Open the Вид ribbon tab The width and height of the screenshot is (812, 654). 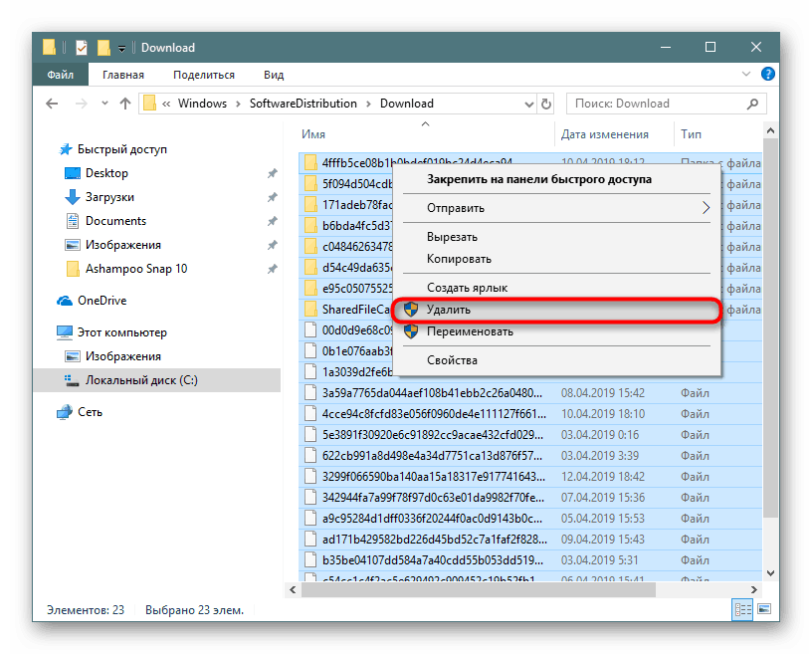pos(274,75)
